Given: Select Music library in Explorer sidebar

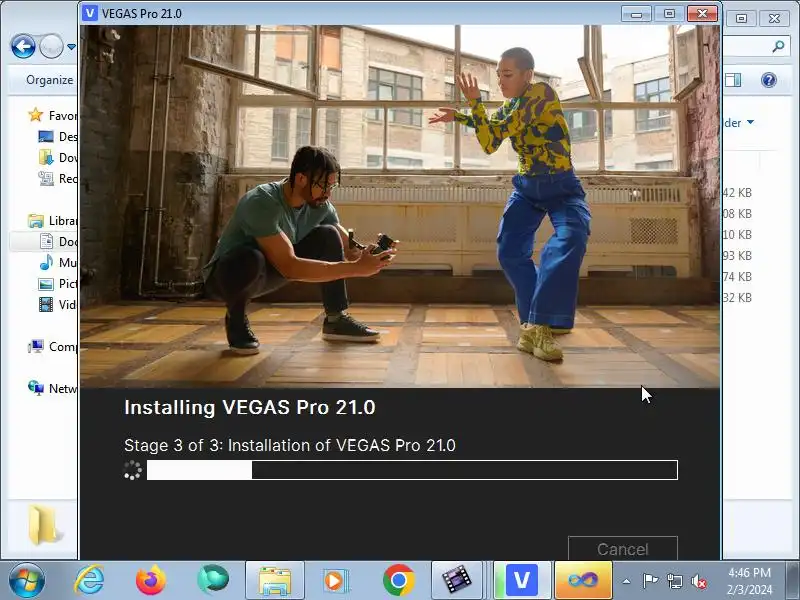Looking at the screenshot, I should 58,262.
